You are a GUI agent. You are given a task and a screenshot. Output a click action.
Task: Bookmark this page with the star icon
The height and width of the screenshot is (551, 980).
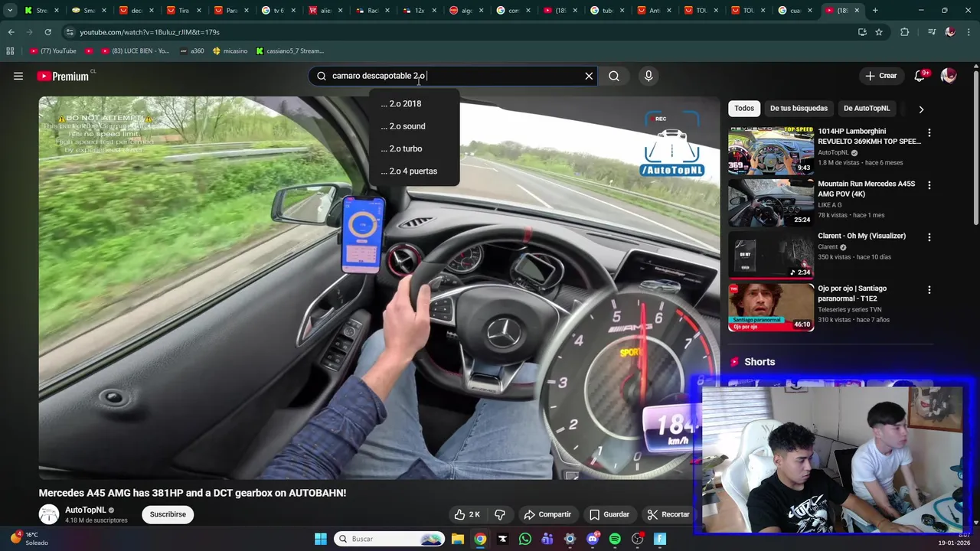[879, 32]
